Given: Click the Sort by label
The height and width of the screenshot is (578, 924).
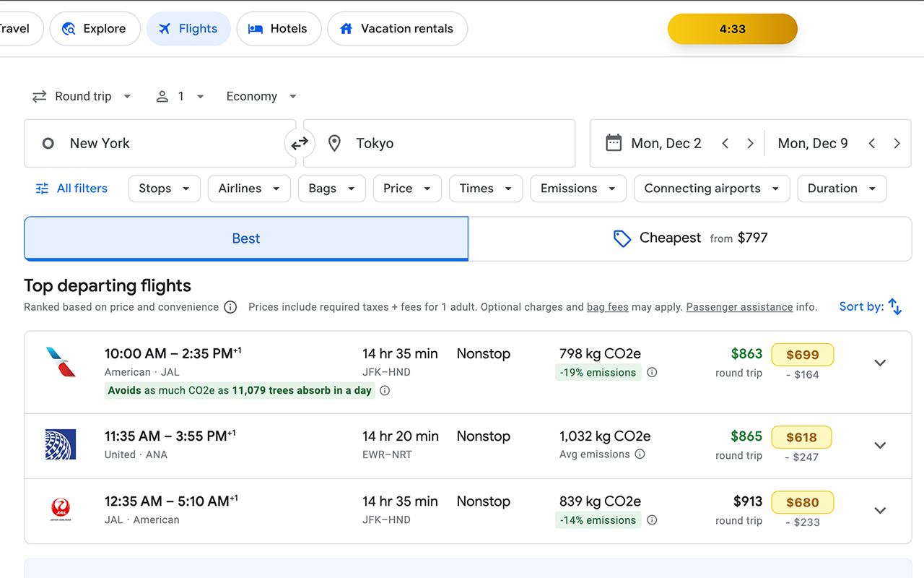Looking at the screenshot, I should pos(861,306).
